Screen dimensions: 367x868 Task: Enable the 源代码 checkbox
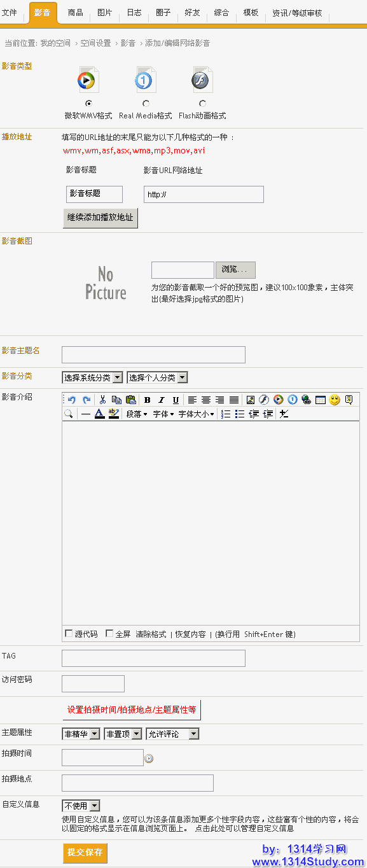coord(69,634)
